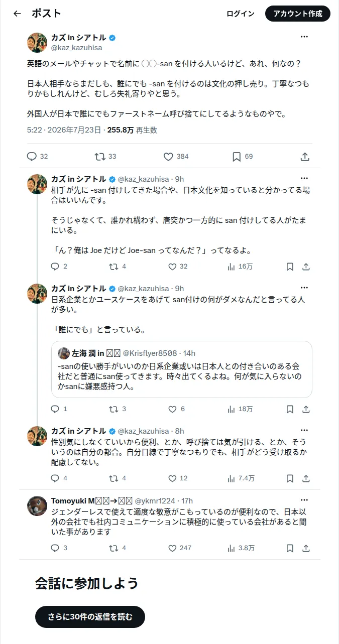Repost the main post showing 33 reposts
339x644 pixels.
105,157
